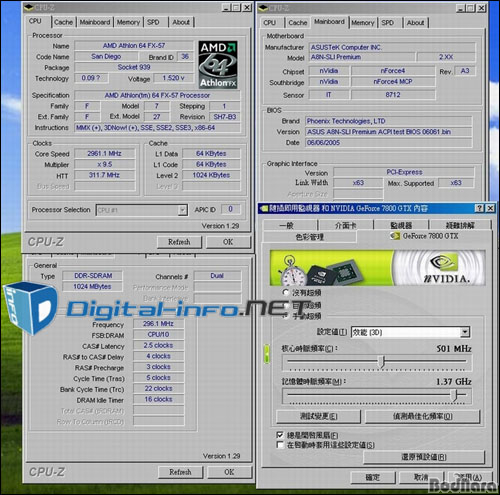The width and height of the screenshot is (500, 495).
Task: Click the question mark help button in the NVIDIA dialog
Action: pos(479,208)
